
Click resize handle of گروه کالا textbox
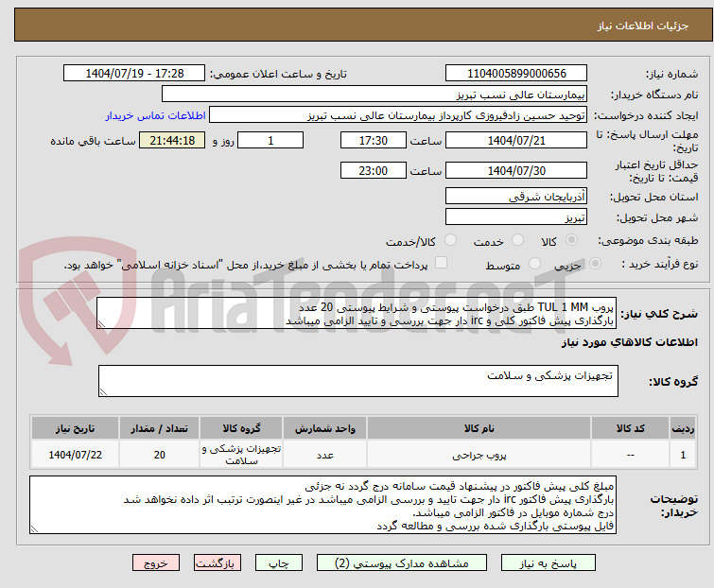click(x=103, y=392)
